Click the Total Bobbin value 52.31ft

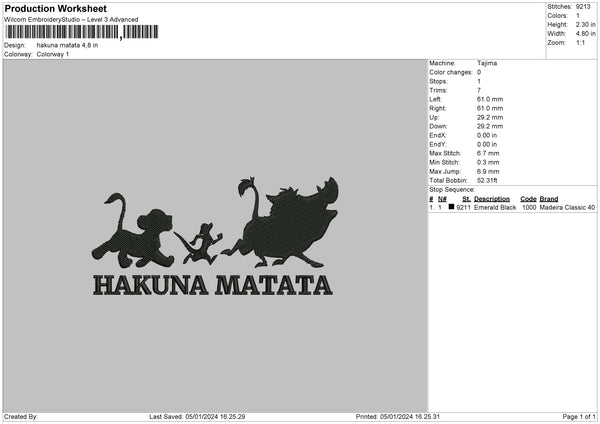tap(487, 181)
